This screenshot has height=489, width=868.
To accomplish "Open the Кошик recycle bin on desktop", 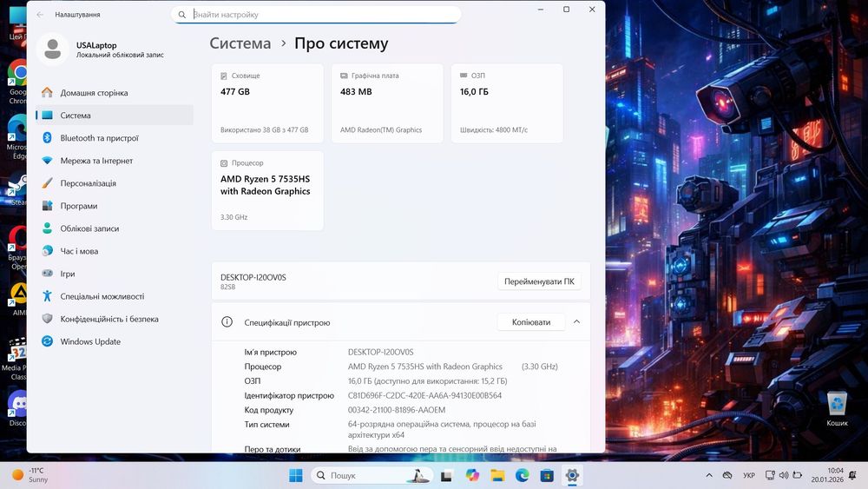I will click(x=837, y=408).
